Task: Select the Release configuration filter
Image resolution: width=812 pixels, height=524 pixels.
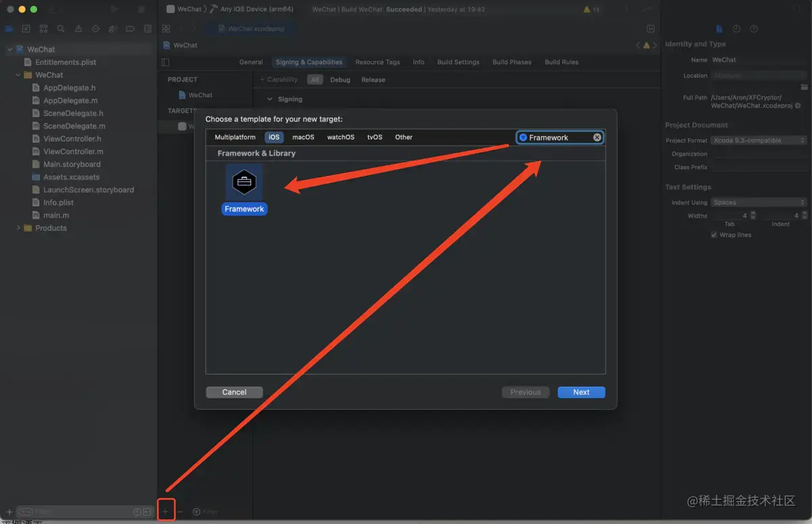Action: click(373, 80)
